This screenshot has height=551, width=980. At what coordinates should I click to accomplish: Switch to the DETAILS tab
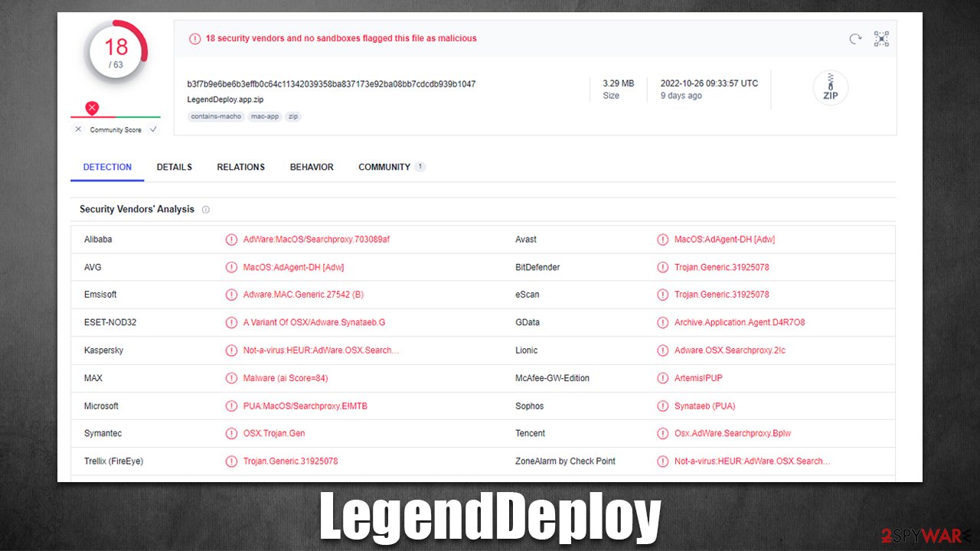(x=174, y=167)
